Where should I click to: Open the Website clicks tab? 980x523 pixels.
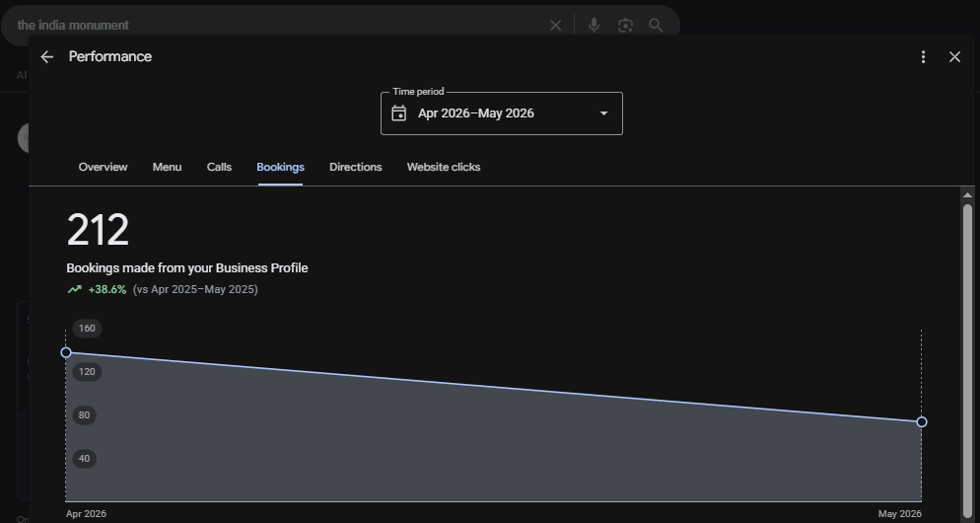pyautogui.click(x=444, y=167)
